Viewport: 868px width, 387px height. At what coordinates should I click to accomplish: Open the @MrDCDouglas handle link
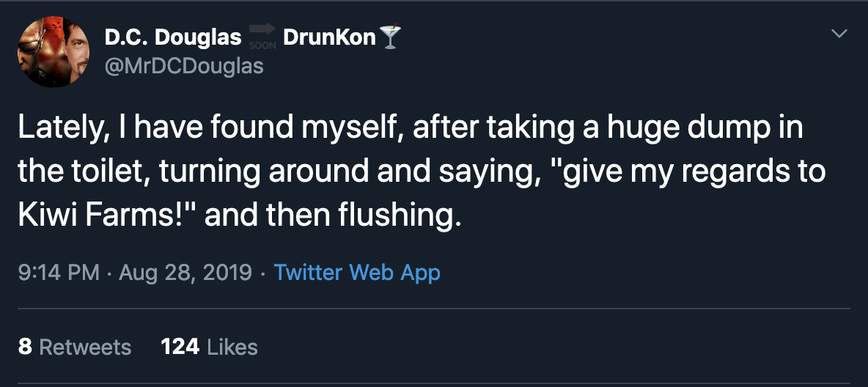pyautogui.click(x=184, y=67)
